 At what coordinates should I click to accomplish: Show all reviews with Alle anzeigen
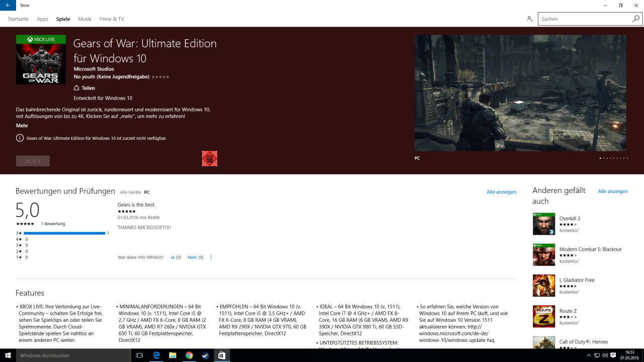pos(501,192)
